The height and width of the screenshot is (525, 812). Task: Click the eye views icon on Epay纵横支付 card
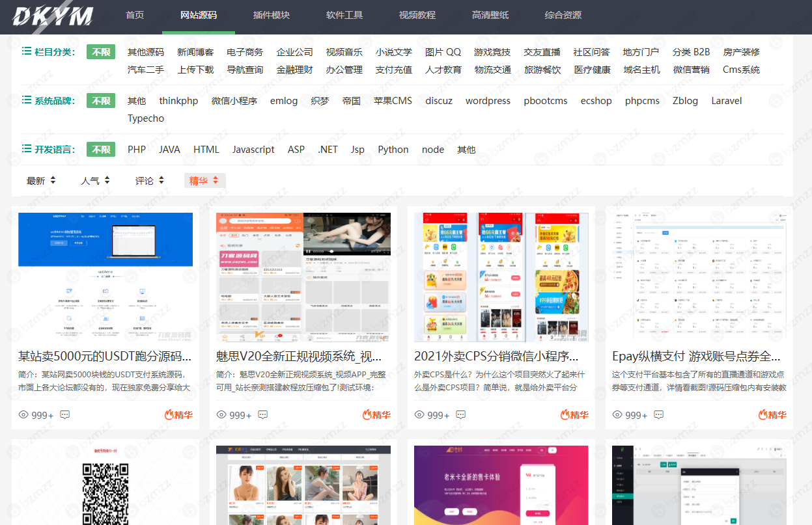[x=617, y=414]
